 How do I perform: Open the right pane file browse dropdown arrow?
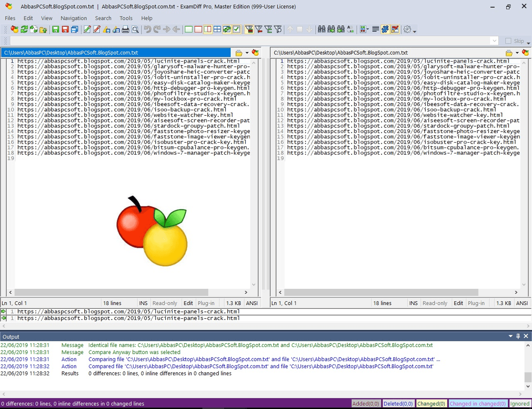(x=516, y=53)
